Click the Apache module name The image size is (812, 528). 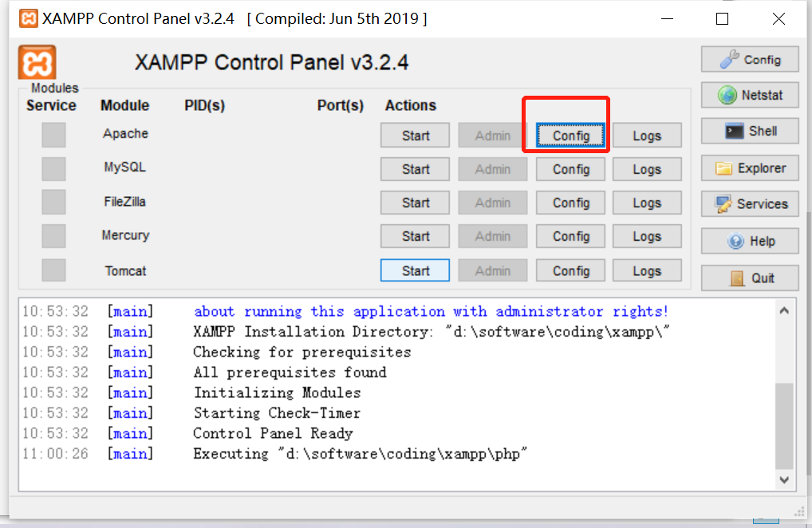click(125, 133)
